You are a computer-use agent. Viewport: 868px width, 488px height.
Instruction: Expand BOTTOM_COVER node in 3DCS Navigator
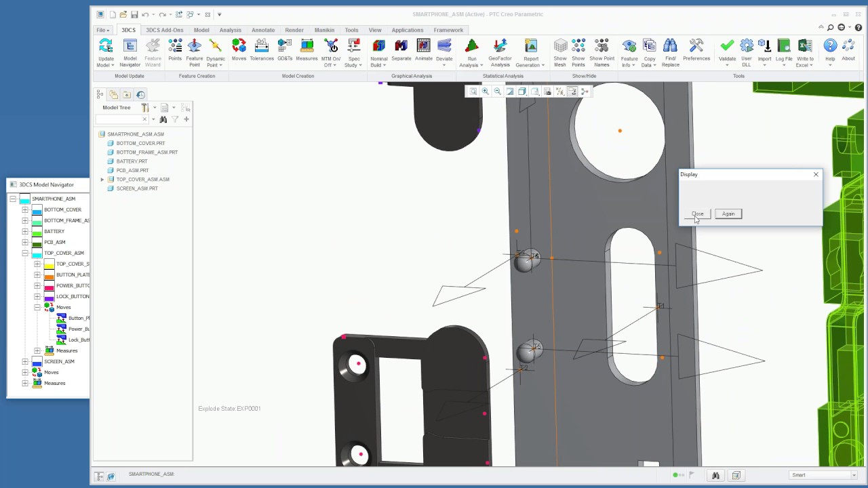pos(25,209)
